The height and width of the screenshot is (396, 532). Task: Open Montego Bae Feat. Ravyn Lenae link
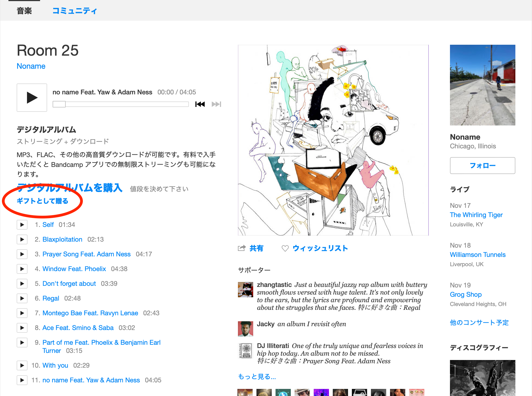(90, 313)
